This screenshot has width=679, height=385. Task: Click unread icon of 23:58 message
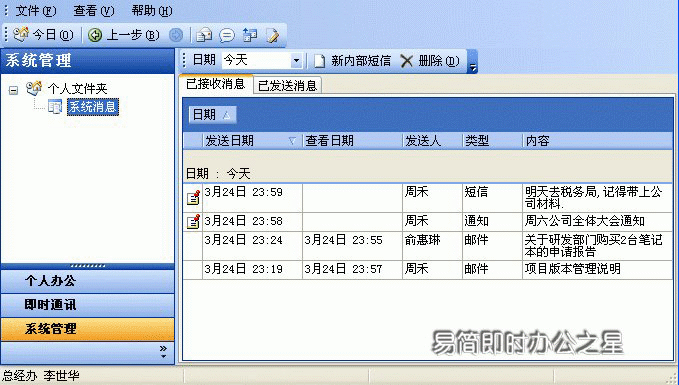(x=193, y=221)
